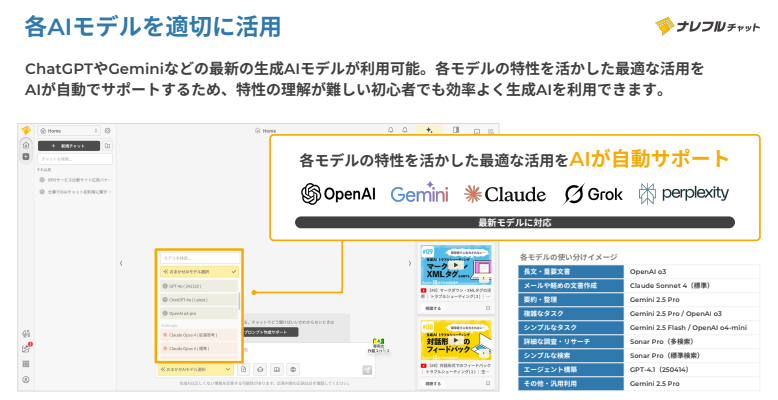The width and height of the screenshot is (778, 400).
Task: Click the first bell icon in top bar
Action: tap(390, 130)
